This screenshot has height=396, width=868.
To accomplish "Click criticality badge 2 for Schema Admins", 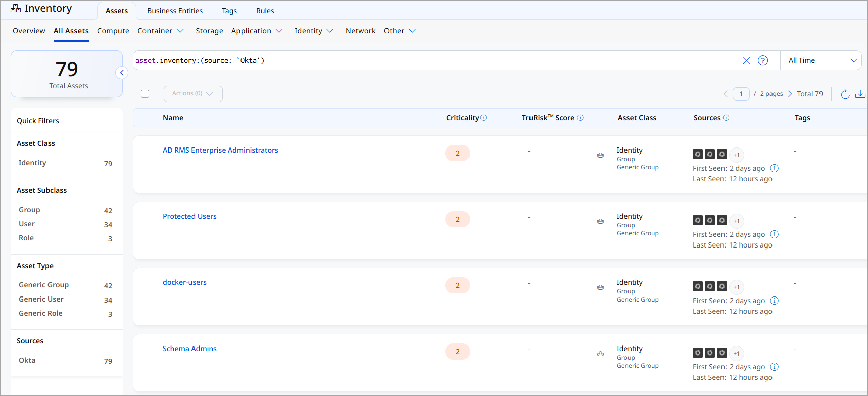I will 458,352.
